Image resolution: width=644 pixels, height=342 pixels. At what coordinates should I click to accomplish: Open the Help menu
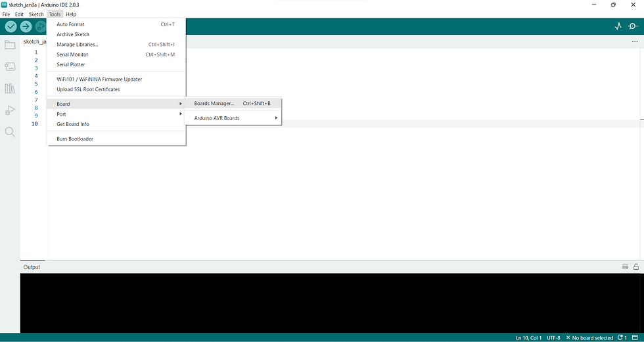pos(71,14)
